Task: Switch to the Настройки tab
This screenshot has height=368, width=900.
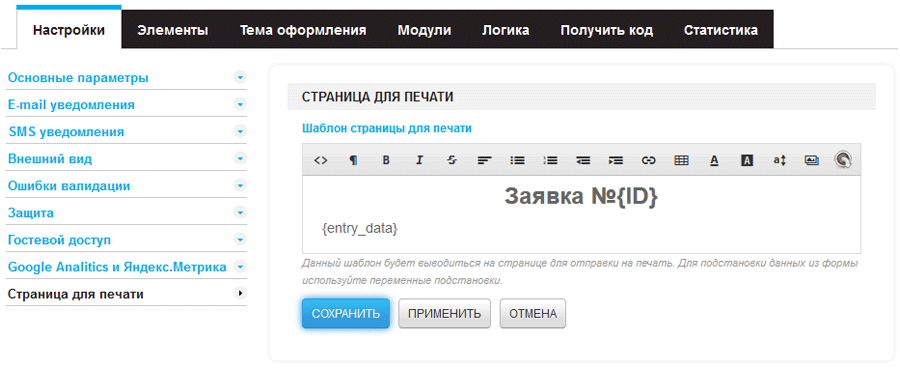Action: pos(69,30)
